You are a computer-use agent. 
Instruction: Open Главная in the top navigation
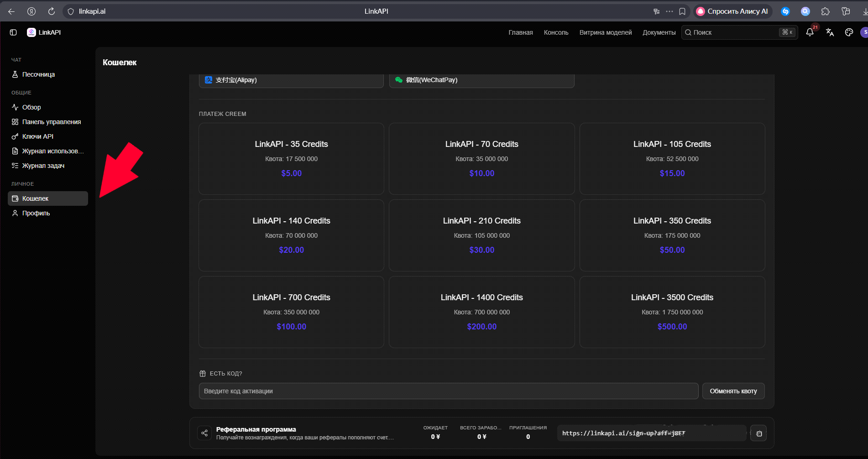521,32
